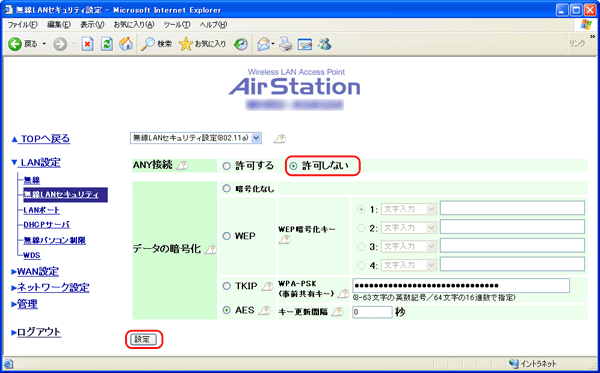Click the IE Back arrow icon
The height and width of the screenshot is (373, 600).
(15, 44)
